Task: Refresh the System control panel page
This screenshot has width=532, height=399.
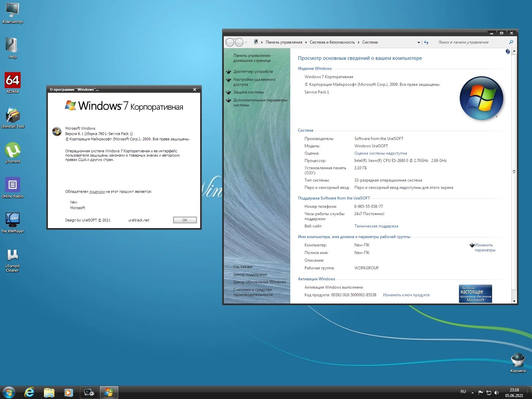Action: (426, 42)
